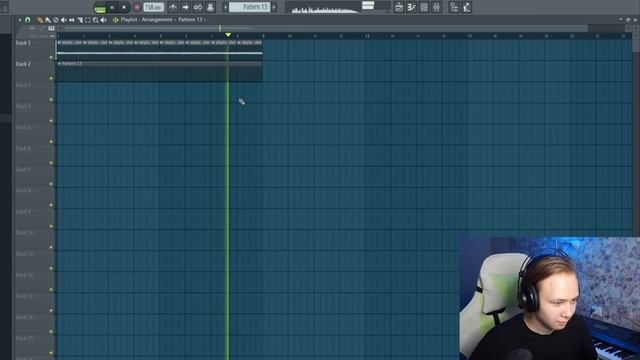Select the Track 6 header

pos(34,156)
